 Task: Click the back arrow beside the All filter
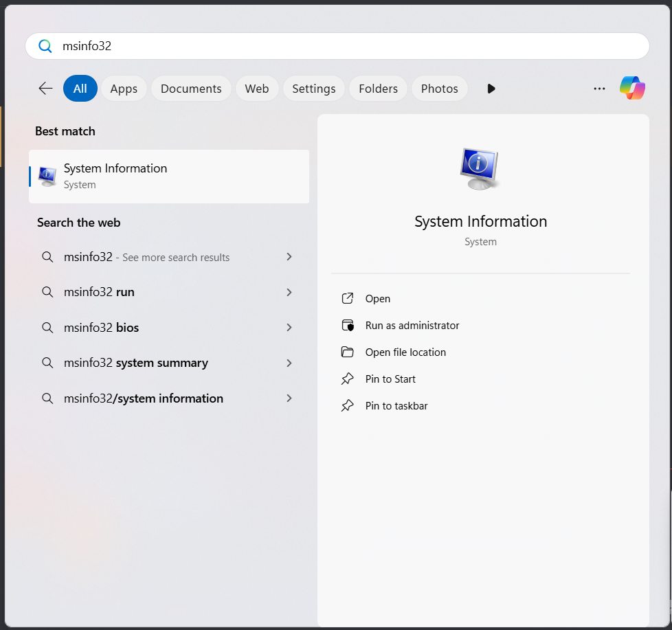[45, 89]
